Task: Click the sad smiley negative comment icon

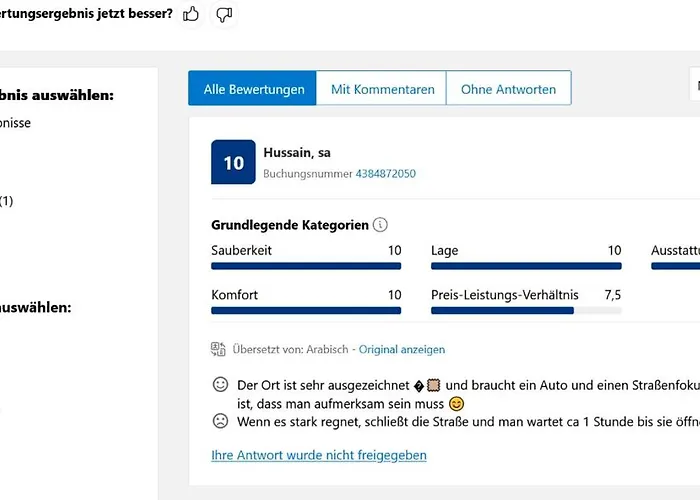Action: 220,421
